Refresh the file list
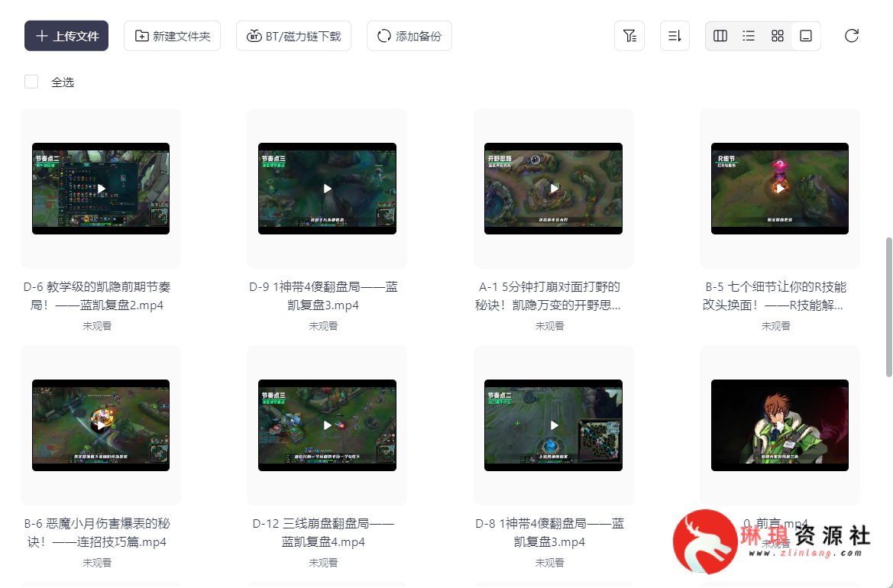The height and width of the screenshot is (588, 893). click(852, 36)
